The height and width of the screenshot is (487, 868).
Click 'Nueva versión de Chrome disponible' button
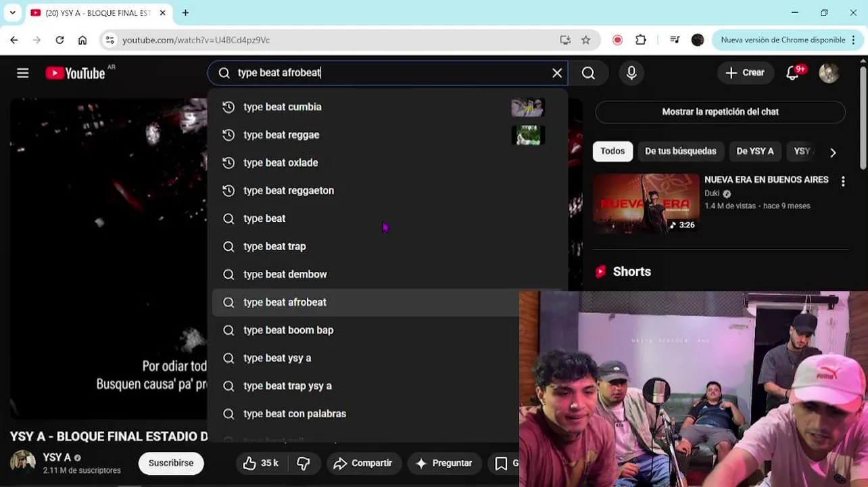782,40
